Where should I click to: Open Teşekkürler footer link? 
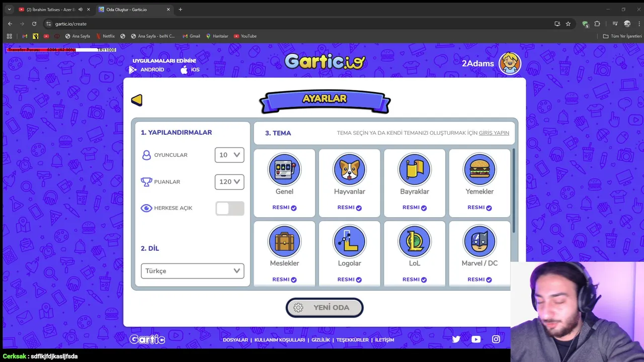pos(353,340)
